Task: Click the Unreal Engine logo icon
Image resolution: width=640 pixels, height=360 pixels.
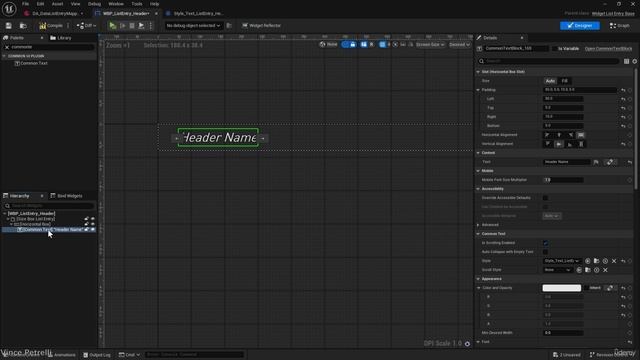Action: pyautogui.click(x=9, y=9)
